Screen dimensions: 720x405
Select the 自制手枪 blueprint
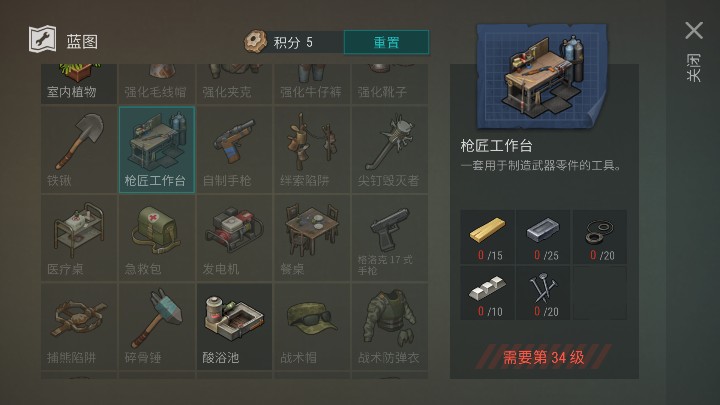click(x=235, y=150)
